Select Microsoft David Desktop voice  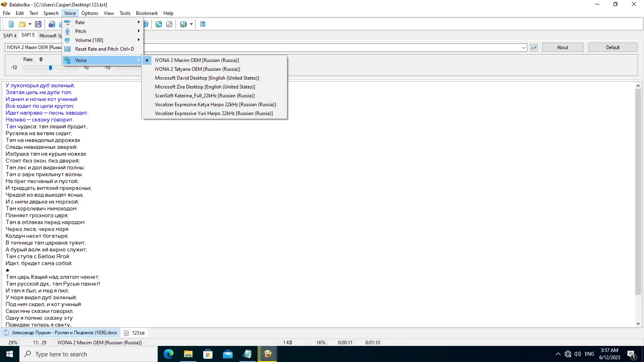[215, 78]
